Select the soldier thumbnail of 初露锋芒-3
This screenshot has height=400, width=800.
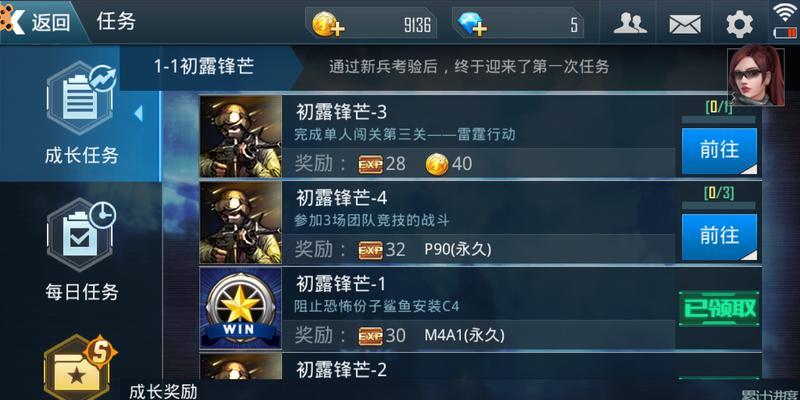click(x=240, y=136)
